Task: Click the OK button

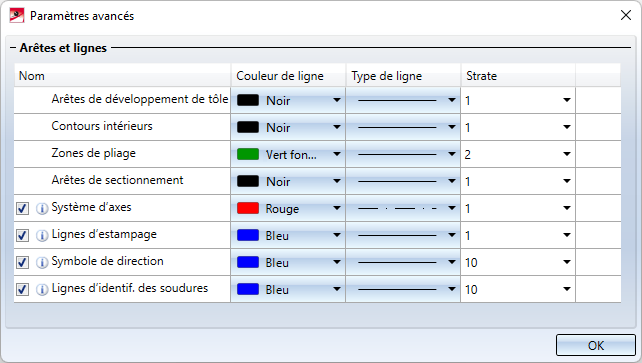Action: point(596,345)
